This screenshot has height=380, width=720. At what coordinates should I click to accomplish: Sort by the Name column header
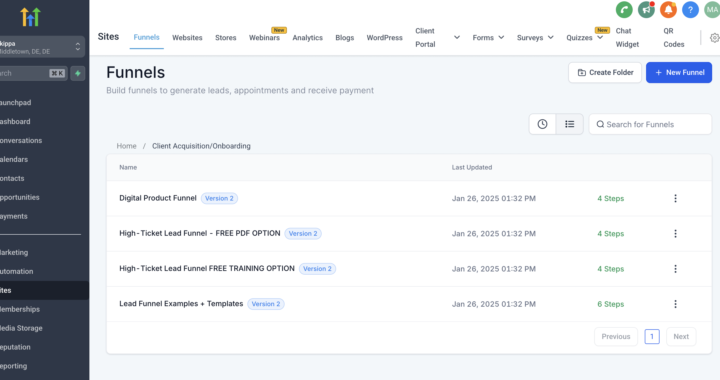(x=128, y=168)
